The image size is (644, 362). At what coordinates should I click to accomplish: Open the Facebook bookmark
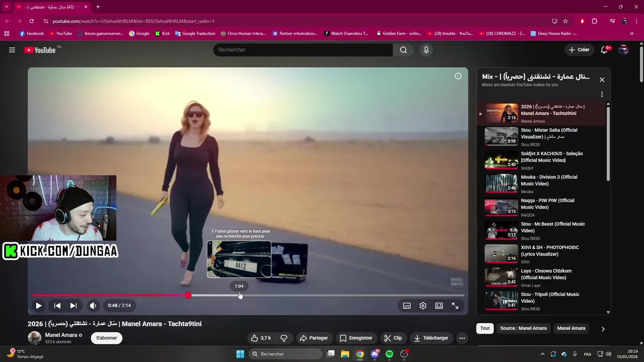pyautogui.click(x=32, y=34)
